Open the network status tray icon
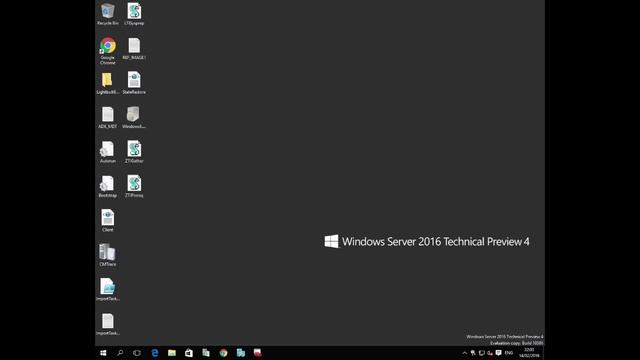This screenshot has width=640, height=360. pos(482,353)
